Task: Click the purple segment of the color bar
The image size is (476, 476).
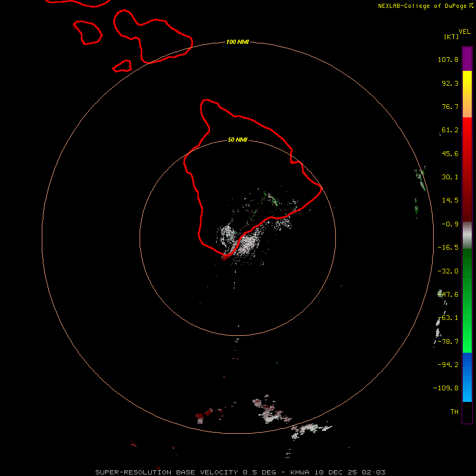Action: tap(467, 59)
